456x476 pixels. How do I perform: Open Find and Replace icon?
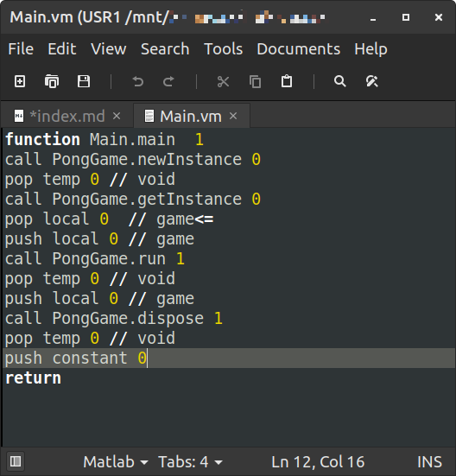371,81
